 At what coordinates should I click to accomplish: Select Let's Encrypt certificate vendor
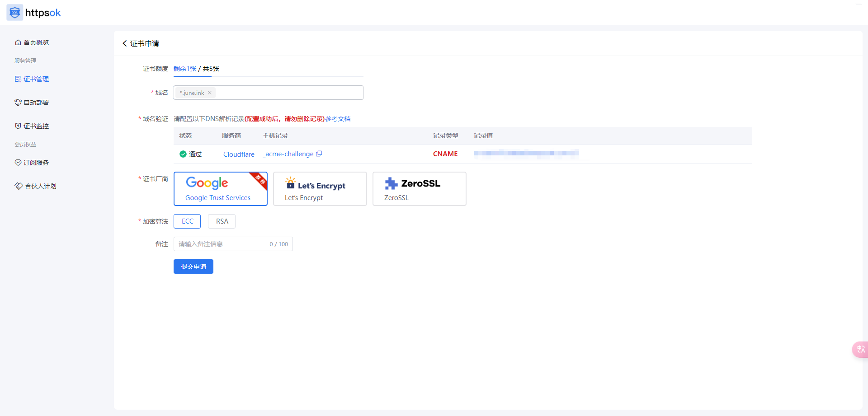click(320, 189)
